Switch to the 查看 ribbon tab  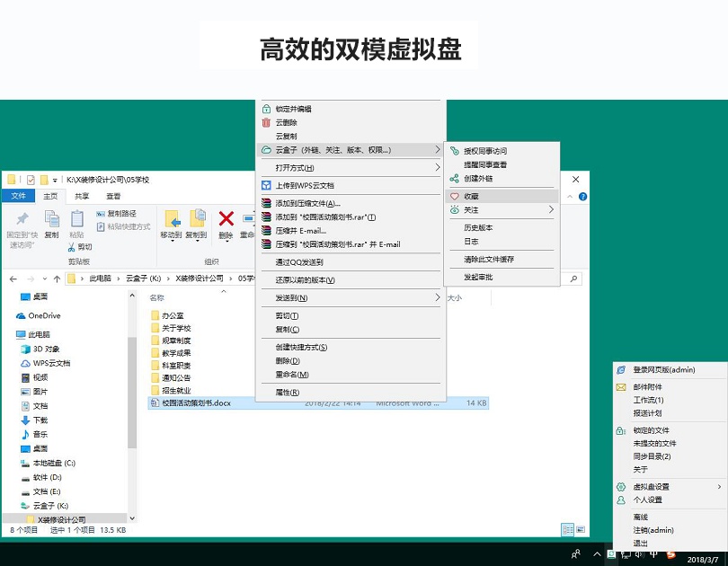[x=113, y=196]
